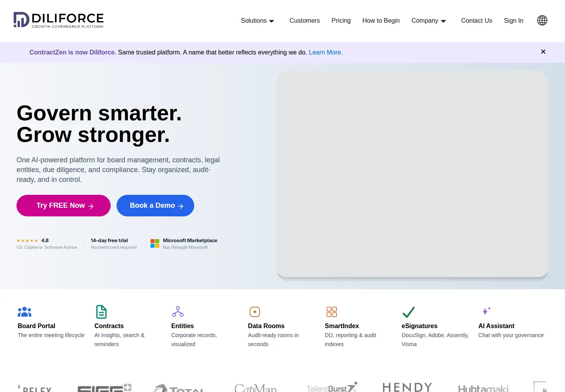Open the eSignatures title link
The height and width of the screenshot is (392, 565).
419,326
